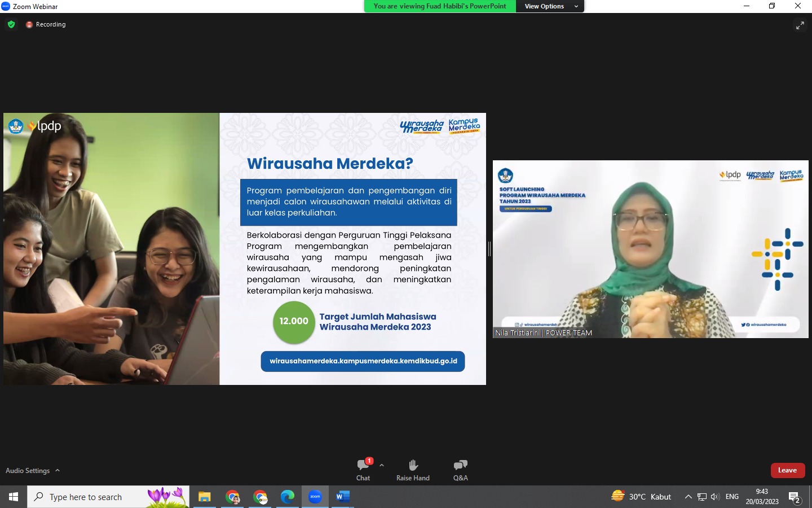This screenshot has height=508, width=812.
Task: Expand Audio Settings arrow menu
Action: tap(58, 470)
